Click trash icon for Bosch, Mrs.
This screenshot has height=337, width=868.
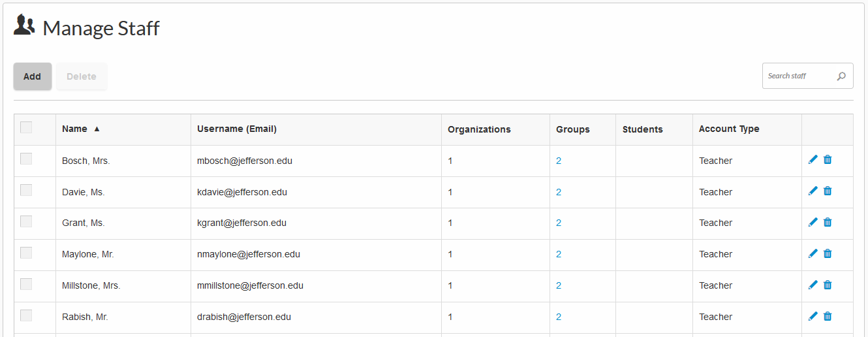828,159
